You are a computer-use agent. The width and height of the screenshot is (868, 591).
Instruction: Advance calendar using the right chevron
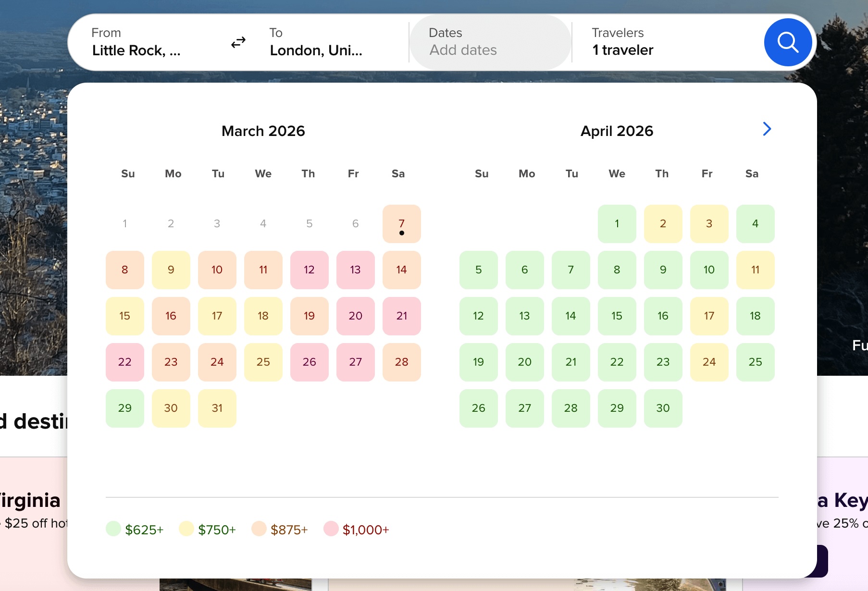point(767,129)
